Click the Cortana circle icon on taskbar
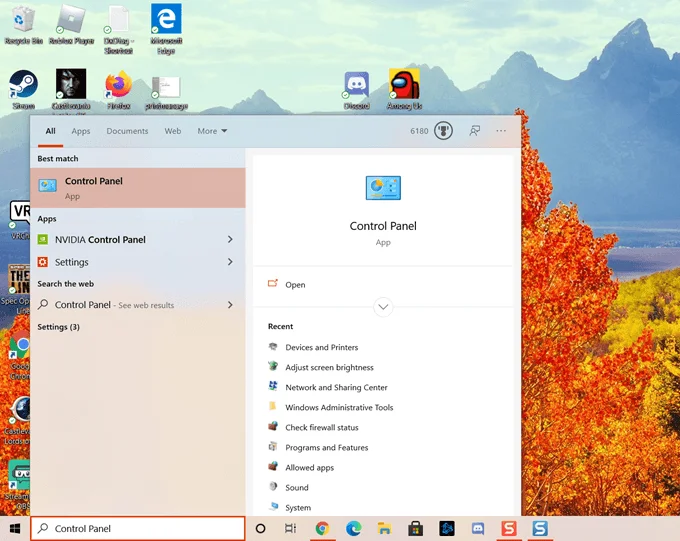680x541 pixels. [x=261, y=528]
